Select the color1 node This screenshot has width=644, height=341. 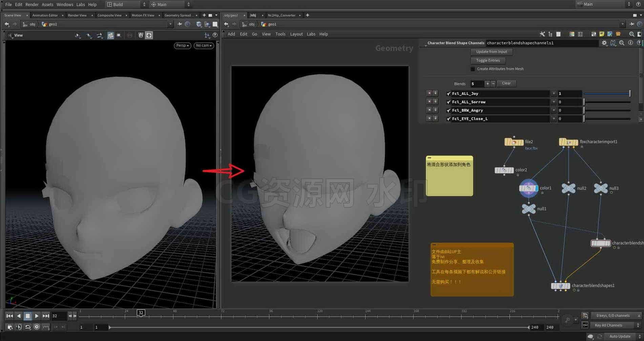[x=529, y=188]
